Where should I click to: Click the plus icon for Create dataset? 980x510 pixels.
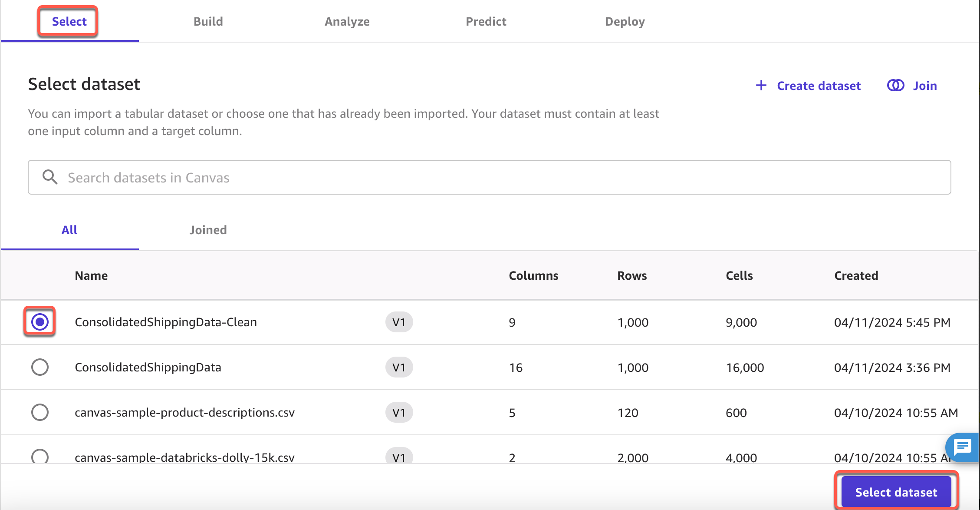(x=761, y=86)
